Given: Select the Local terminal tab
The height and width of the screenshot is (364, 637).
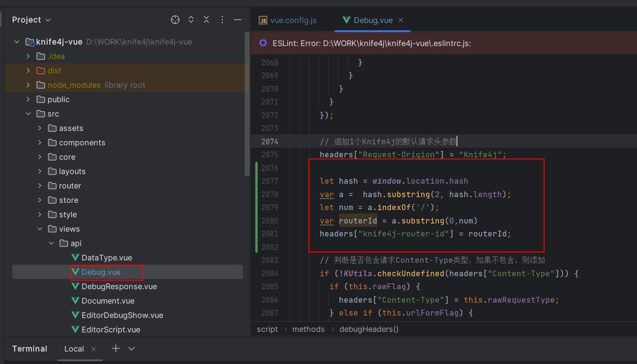Looking at the screenshot, I should coord(74,349).
